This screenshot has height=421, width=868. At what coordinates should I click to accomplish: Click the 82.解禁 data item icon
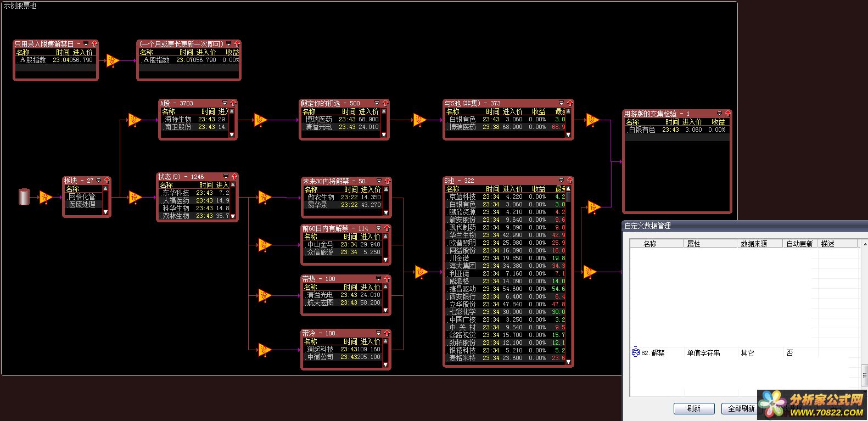pos(636,353)
